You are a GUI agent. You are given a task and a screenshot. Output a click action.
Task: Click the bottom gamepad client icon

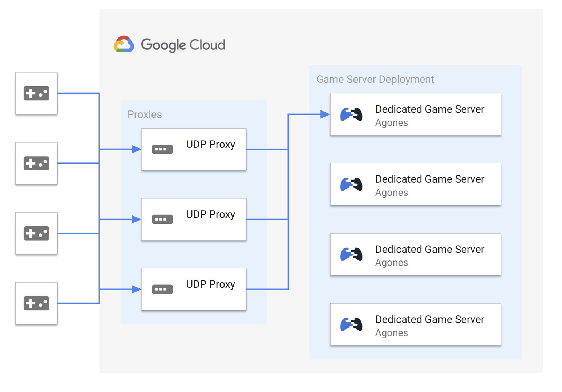(x=36, y=304)
